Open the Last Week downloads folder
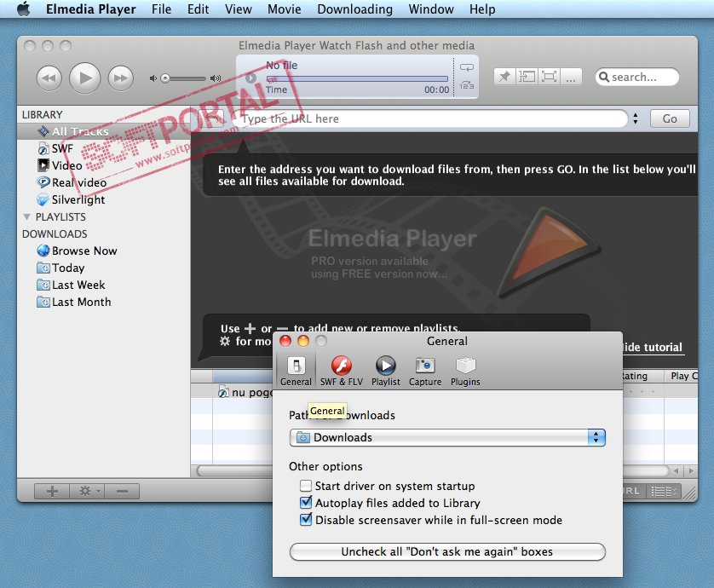Image resolution: width=714 pixels, height=588 pixels. pyautogui.click(x=71, y=285)
